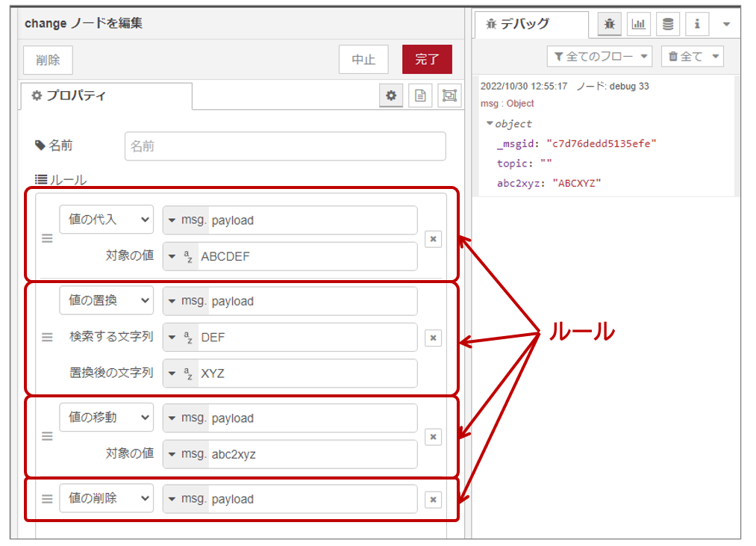
Task: Open the 値の置換 rule type dropdown
Action: point(106,301)
